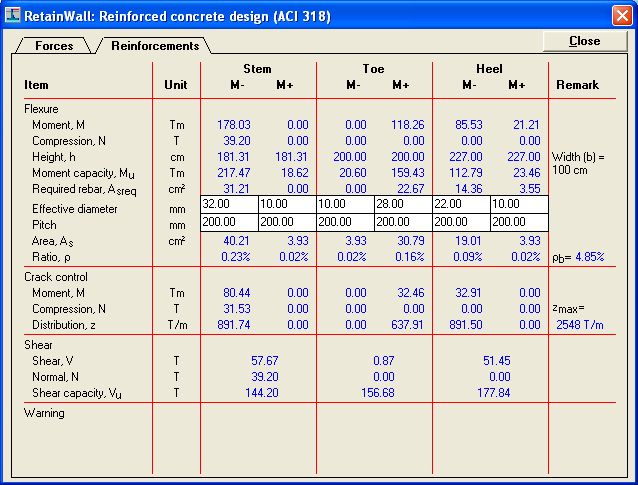
Task: Edit Stem M- effective diameter field 32.00
Action: 229,204
